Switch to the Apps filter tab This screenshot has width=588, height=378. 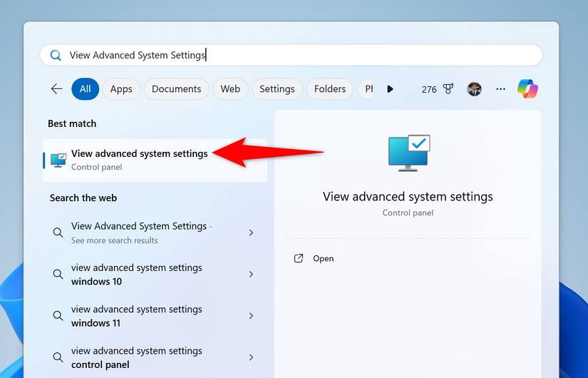pos(121,89)
